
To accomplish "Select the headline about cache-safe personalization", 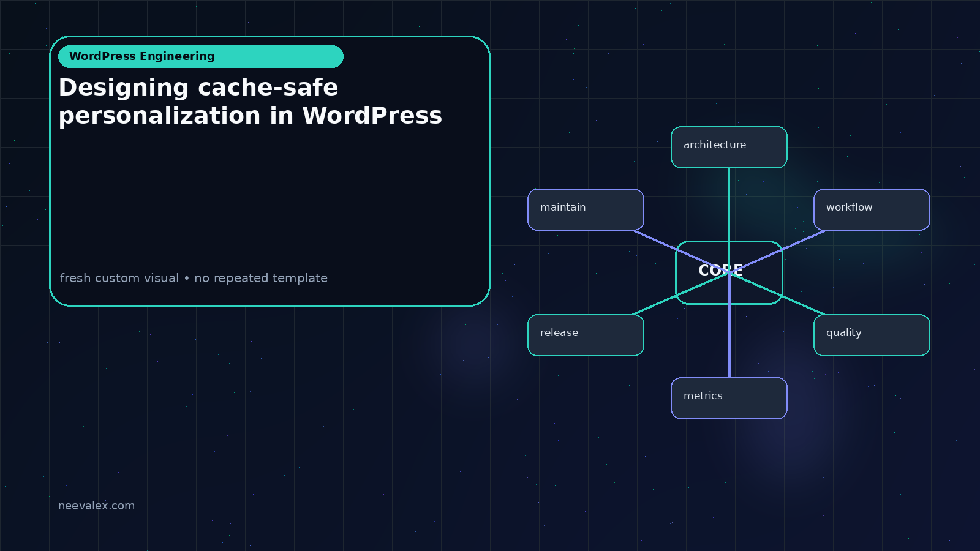I will tap(250, 102).
